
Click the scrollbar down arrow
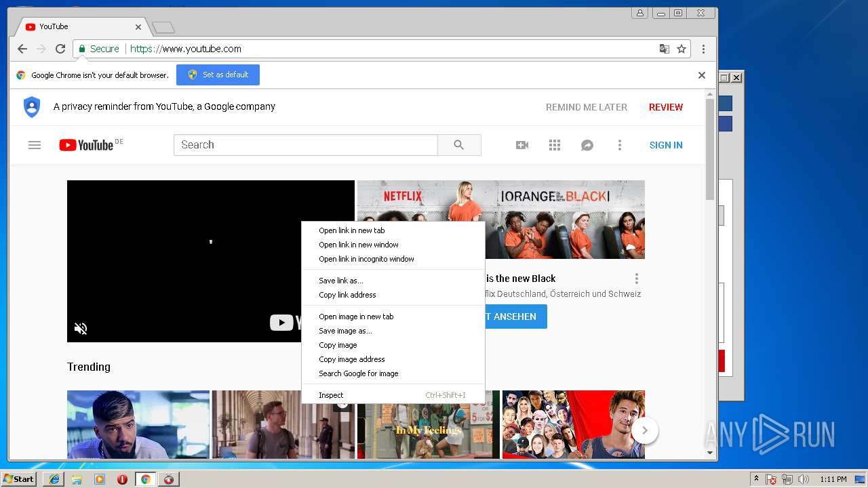click(710, 453)
